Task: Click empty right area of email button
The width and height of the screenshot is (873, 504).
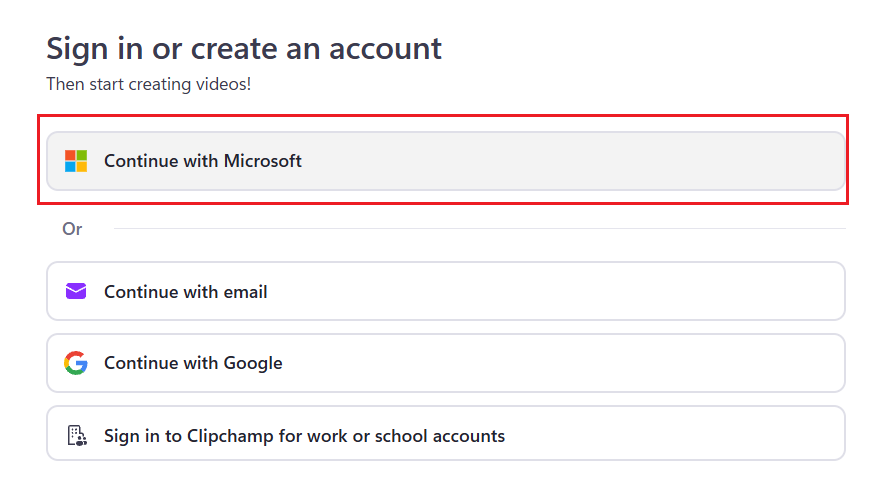Action: point(700,292)
